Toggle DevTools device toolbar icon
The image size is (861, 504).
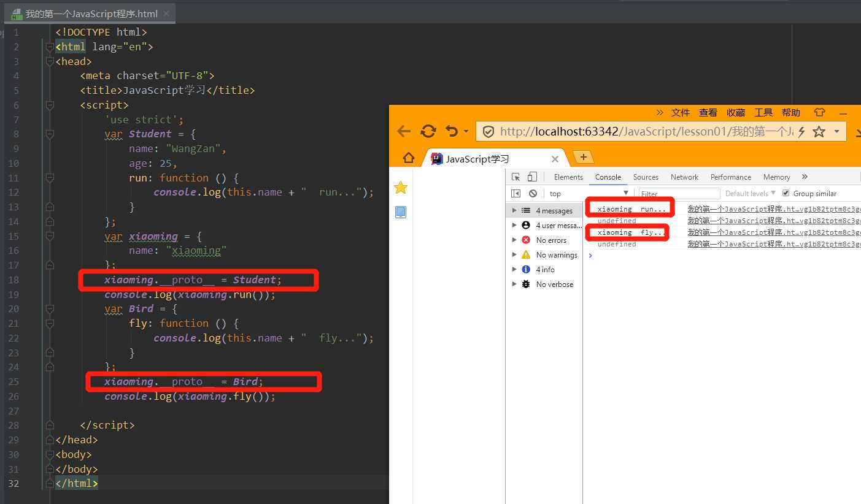(532, 177)
